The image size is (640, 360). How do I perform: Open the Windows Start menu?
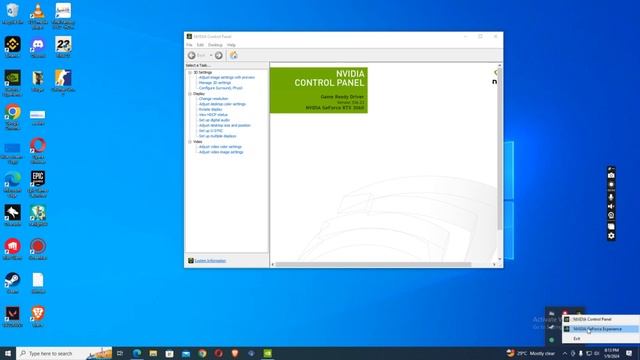[x=8, y=353]
